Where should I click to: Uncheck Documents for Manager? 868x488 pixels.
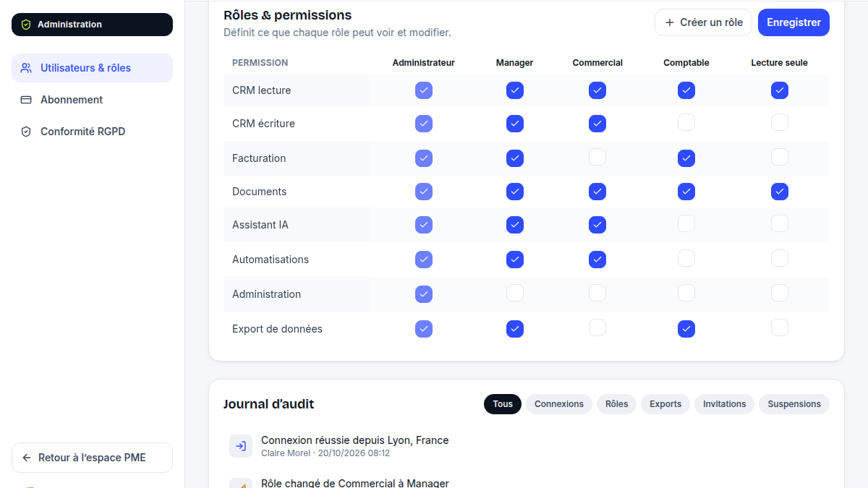[515, 192]
